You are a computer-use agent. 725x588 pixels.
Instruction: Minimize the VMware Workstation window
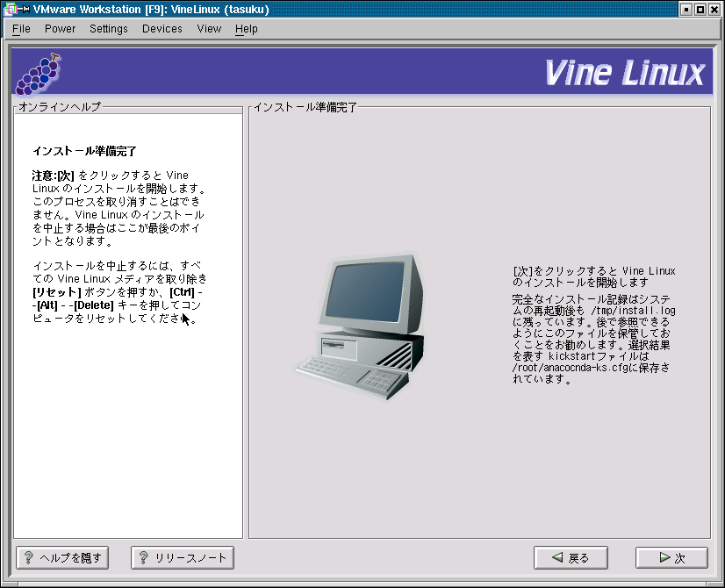point(685,9)
